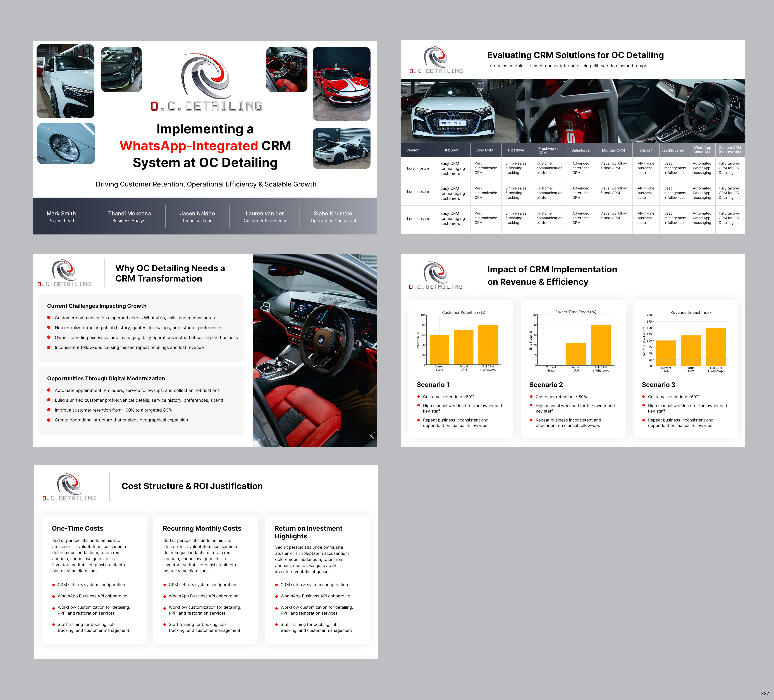This screenshot has width=774, height=700.
Task: Click the red bullet beside 'Customer retention: ~60%' in Scenario 1
Action: (x=418, y=397)
